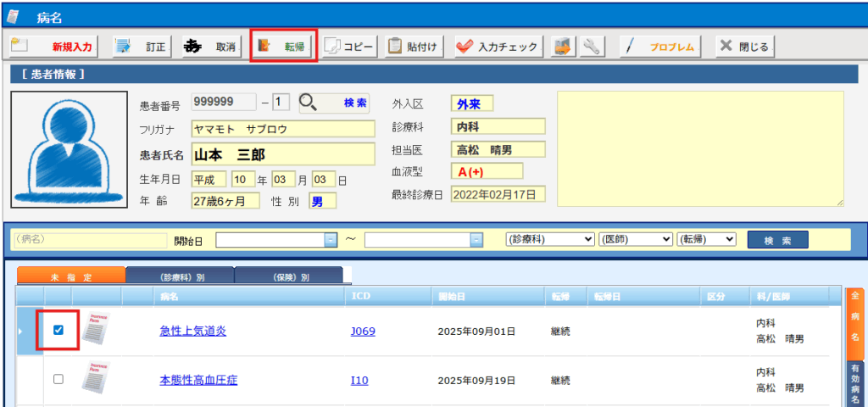Click the 新規入力 new entry toolbar button
Viewport: 868px width, 407px height.
[53, 47]
